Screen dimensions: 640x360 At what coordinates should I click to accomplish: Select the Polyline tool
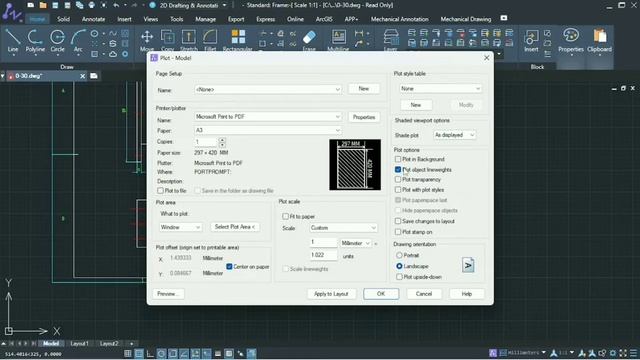point(35,41)
